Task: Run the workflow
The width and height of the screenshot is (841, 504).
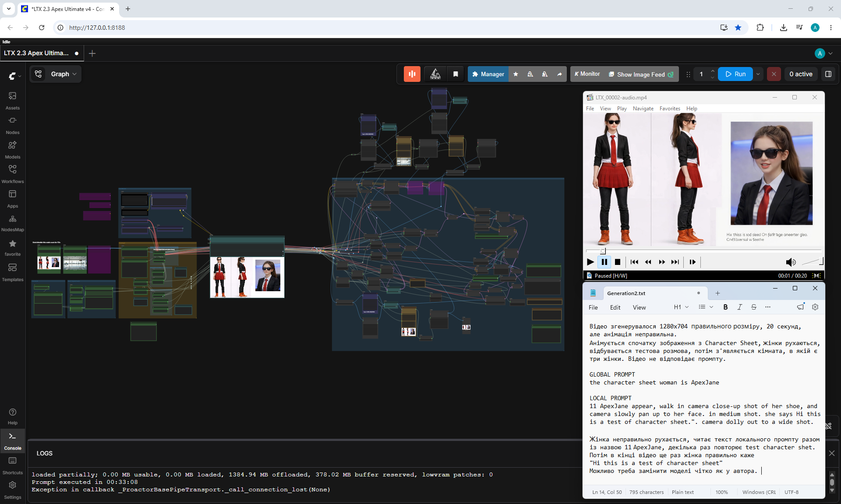Action: click(x=735, y=74)
